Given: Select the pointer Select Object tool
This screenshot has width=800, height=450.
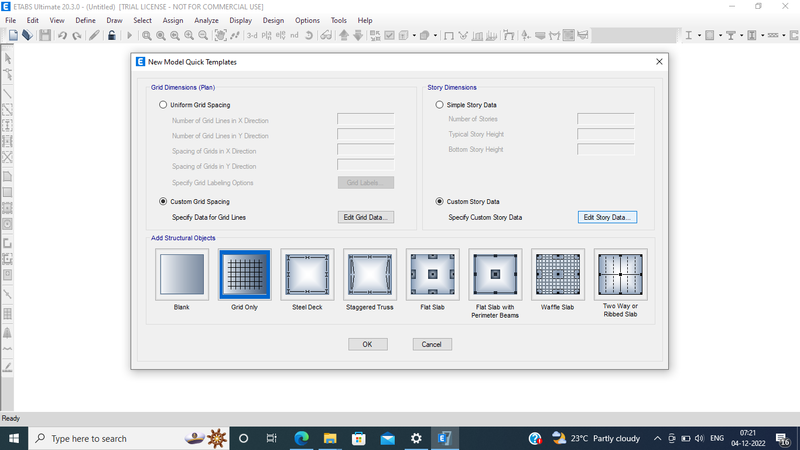Looking at the screenshot, I should 8,58.
